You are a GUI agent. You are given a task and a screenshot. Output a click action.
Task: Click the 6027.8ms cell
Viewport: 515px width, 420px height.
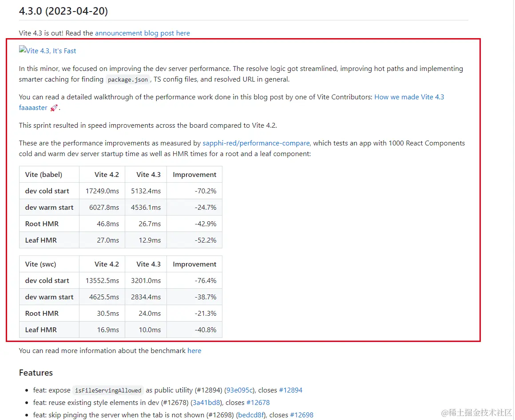[x=102, y=208]
